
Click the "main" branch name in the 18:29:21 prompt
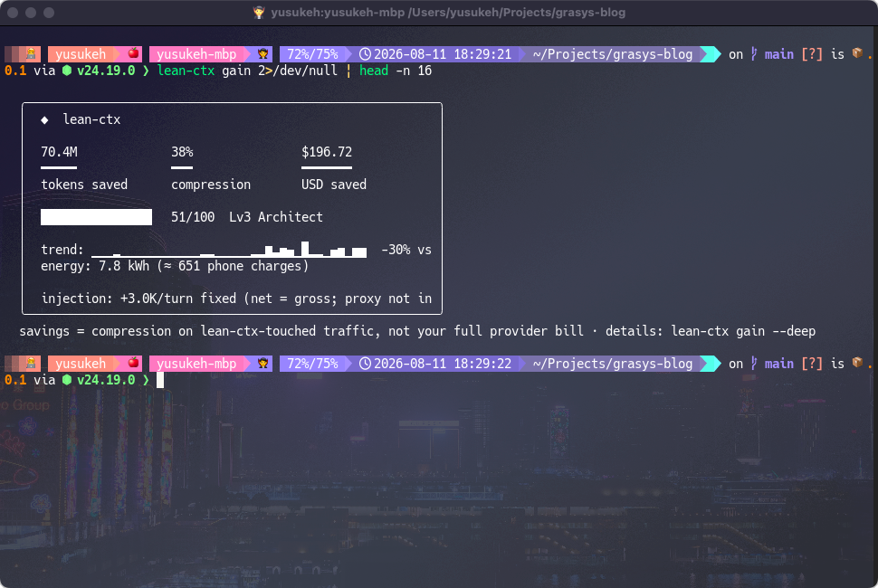point(779,54)
